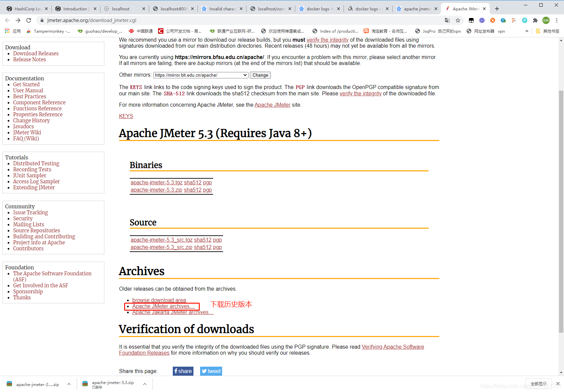Click the Twitter tweet button
The height and width of the screenshot is (392, 564).
(x=211, y=371)
